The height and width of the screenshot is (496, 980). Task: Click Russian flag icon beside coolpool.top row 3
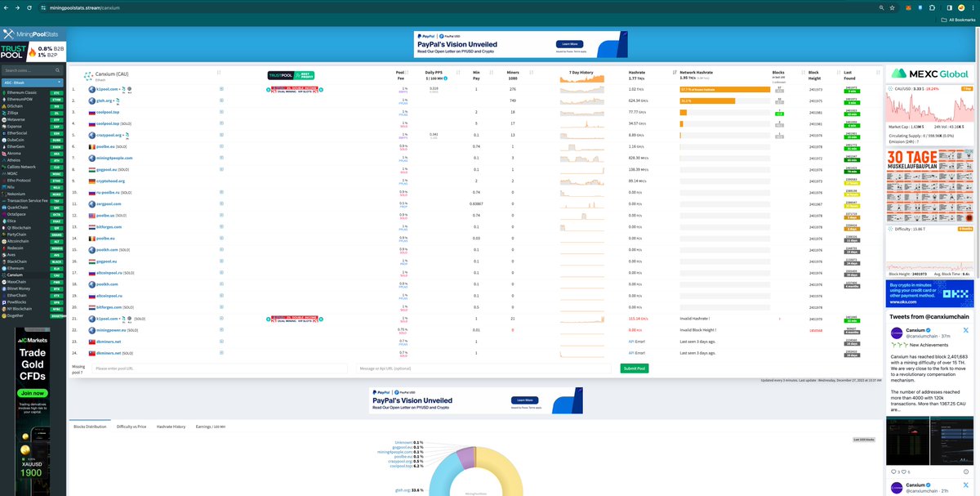pos(91,111)
